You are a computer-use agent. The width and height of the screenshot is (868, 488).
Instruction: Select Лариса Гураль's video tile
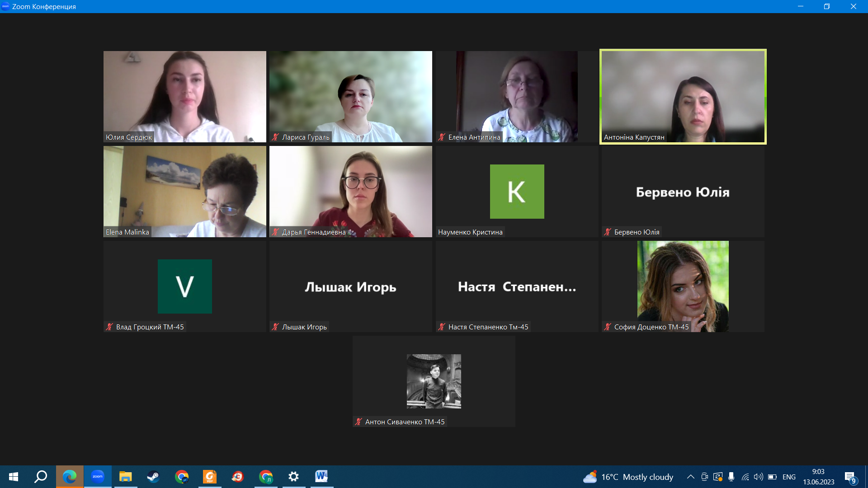[x=351, y=97]
